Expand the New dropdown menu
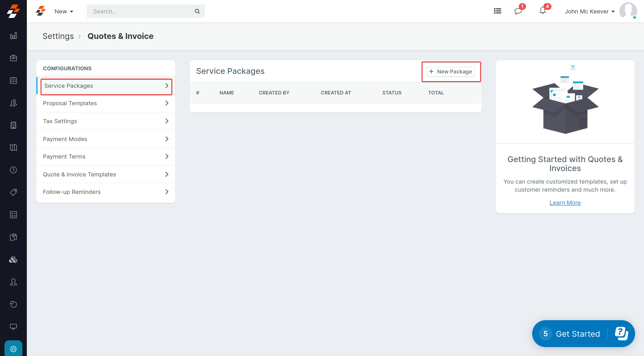 pyautogui.click(x=64, y=11)
